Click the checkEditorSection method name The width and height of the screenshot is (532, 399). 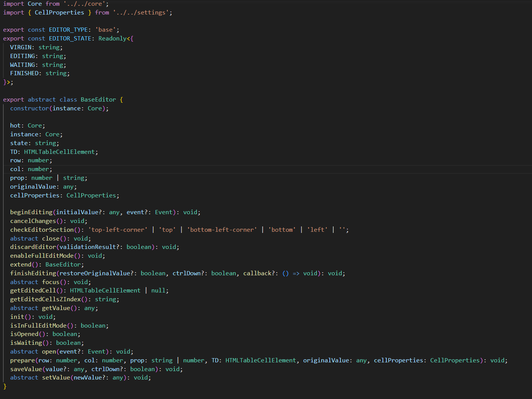coord(42,230)
